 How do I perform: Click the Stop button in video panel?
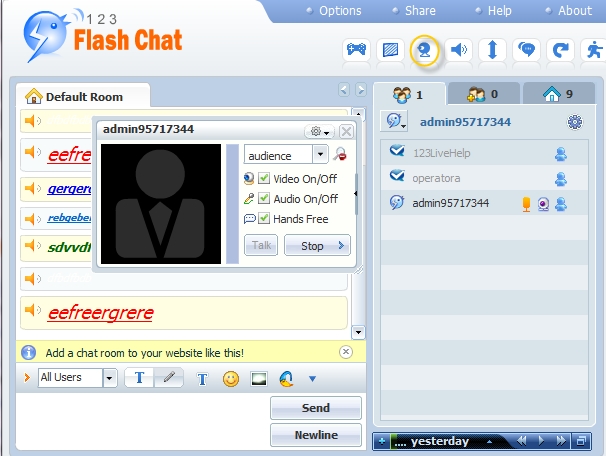pos(317,245)
